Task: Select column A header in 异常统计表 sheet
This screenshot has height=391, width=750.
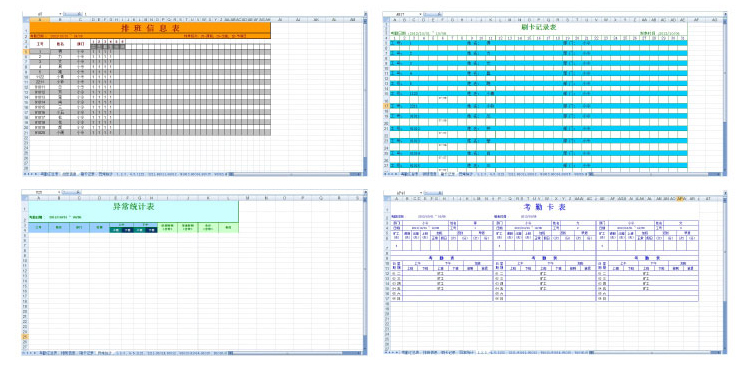Action: point(39,198)
